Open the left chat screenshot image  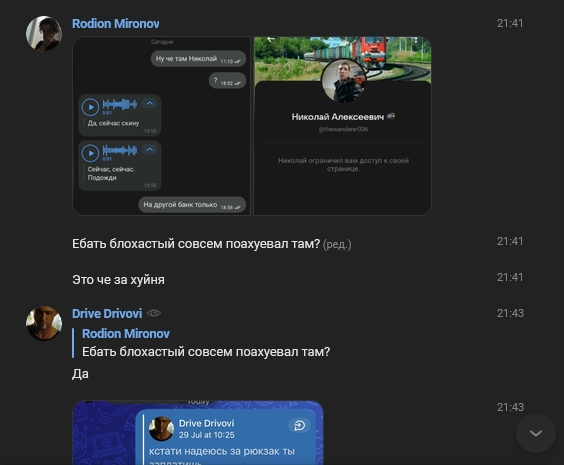[x=162, y=126]
